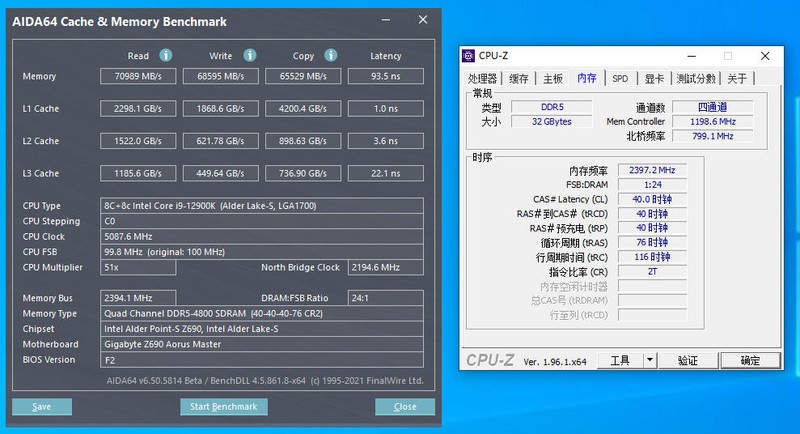Click tRC value 116 时钟 in CPU-Z
Image resolution: width=800 pixels, height=434 pixels.
coord(652,257)
